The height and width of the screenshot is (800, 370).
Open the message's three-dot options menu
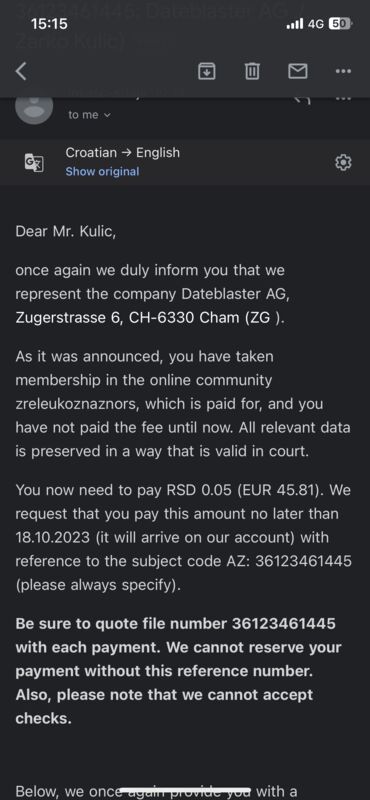[x=343, y=99]
